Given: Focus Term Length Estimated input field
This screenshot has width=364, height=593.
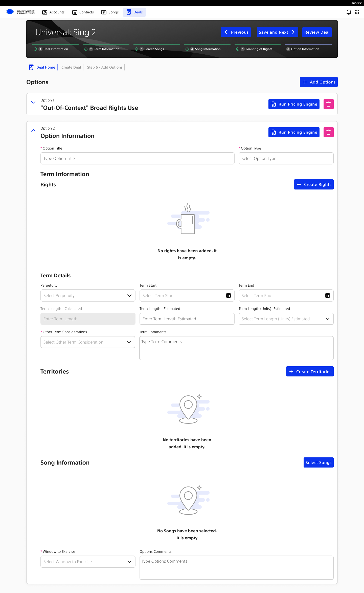Looking at the screenshot, I should 187,319.
